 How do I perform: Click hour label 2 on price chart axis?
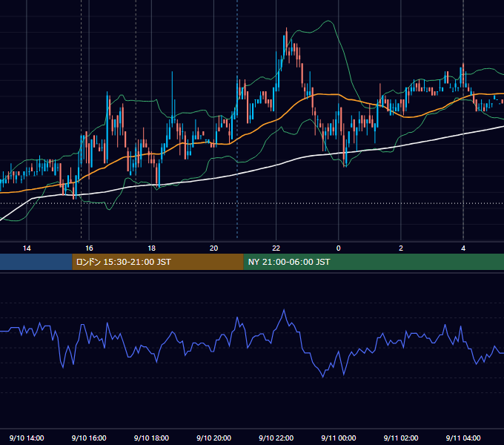point(401,248)
